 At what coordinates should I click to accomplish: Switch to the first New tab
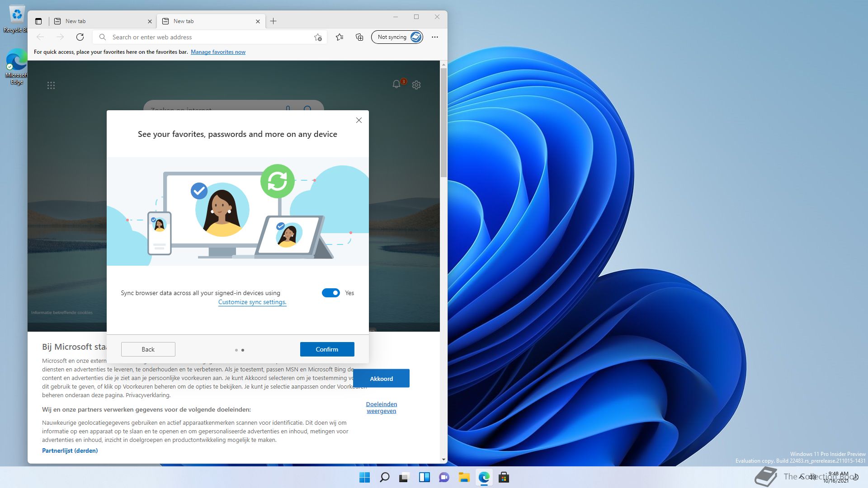tap(103, 21)
